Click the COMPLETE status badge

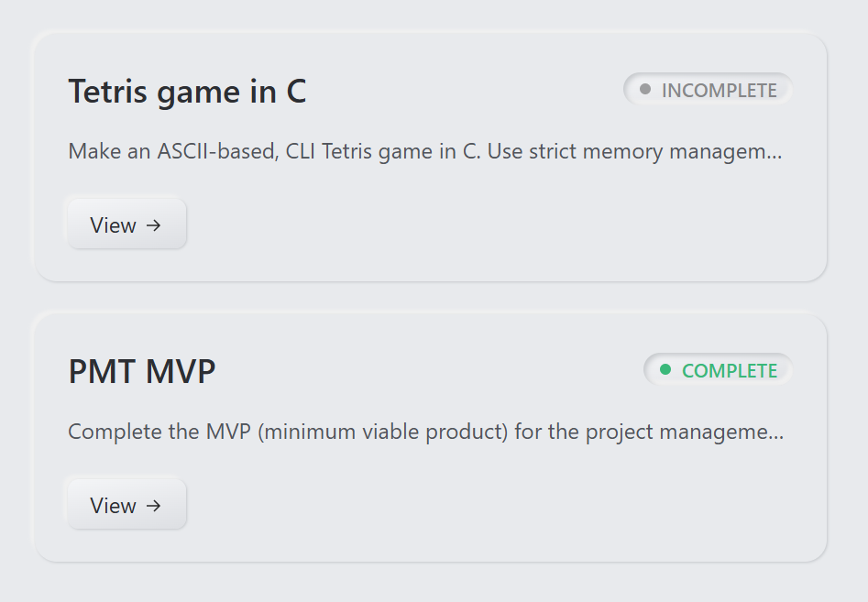[x=718, y=370]
